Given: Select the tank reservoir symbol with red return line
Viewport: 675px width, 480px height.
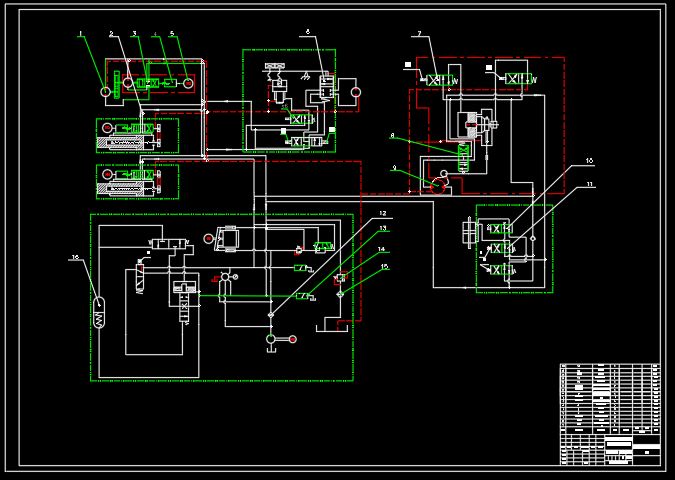Looking at the screenshot, I should coord(332,326).
